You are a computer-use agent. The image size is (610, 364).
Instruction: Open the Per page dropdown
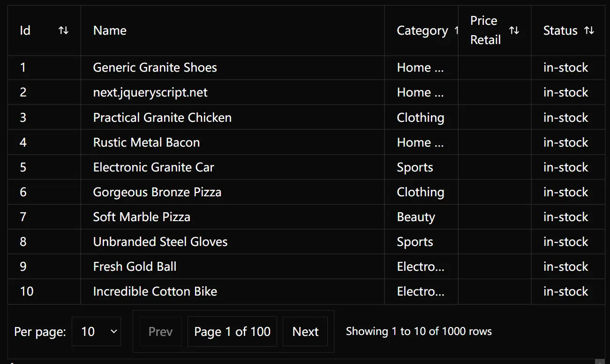pos(96,332)
